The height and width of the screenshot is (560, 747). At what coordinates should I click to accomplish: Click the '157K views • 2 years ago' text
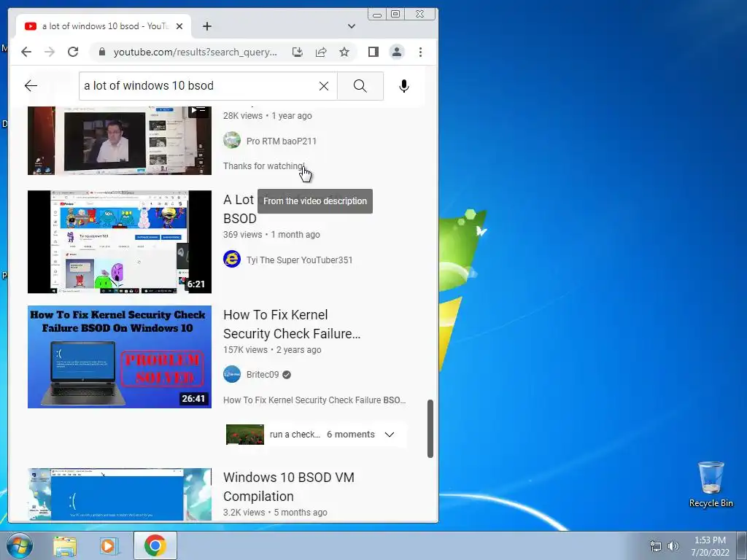pyautogui.click(x=273, y=349)
